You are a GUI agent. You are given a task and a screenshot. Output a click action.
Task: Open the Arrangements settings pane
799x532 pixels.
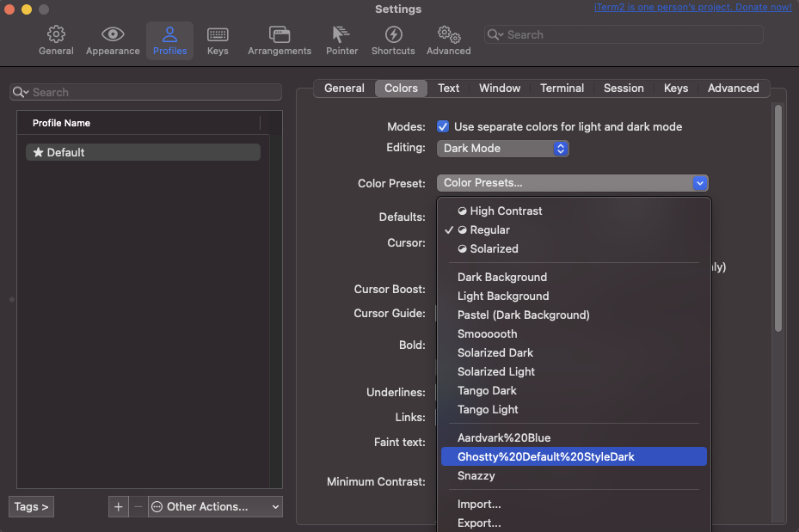(280, 40)
